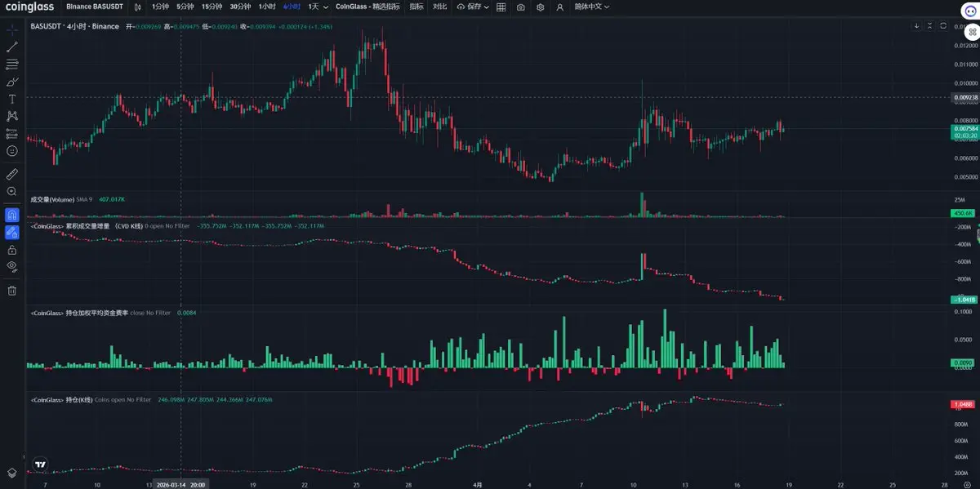Screen dimensions: 980x489
Task: Click the 持仓(K线) indicator label
Action: [60, 400]
